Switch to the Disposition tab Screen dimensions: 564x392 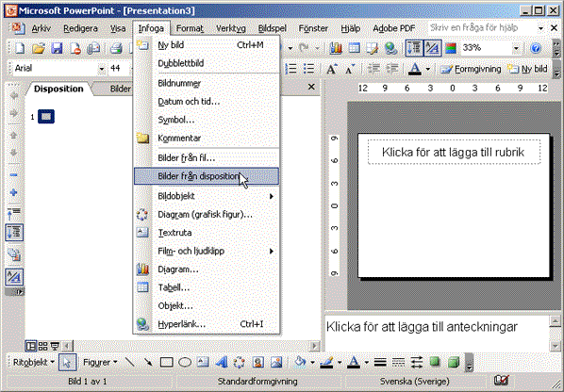(58, 89)
